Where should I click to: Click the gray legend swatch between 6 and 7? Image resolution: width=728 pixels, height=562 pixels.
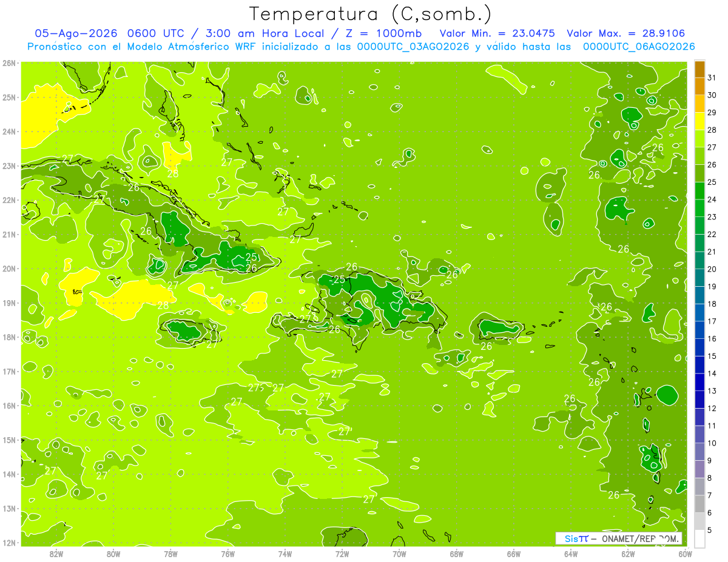(699, 504)
